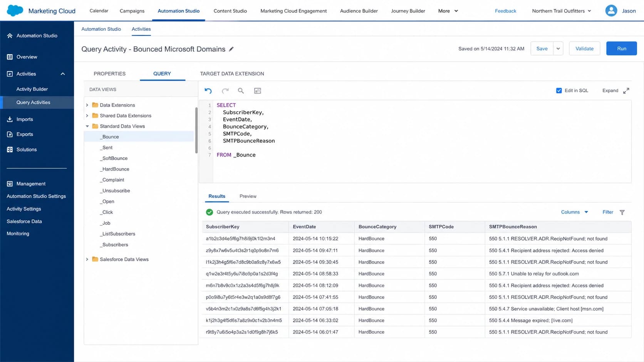
Task: Open Automation Studio Settings
Action: (36, 196)
